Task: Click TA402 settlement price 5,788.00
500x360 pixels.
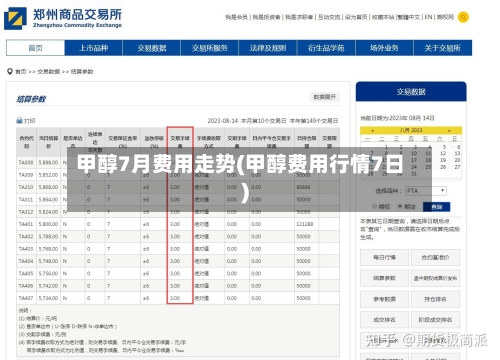Action: [48, 236]
